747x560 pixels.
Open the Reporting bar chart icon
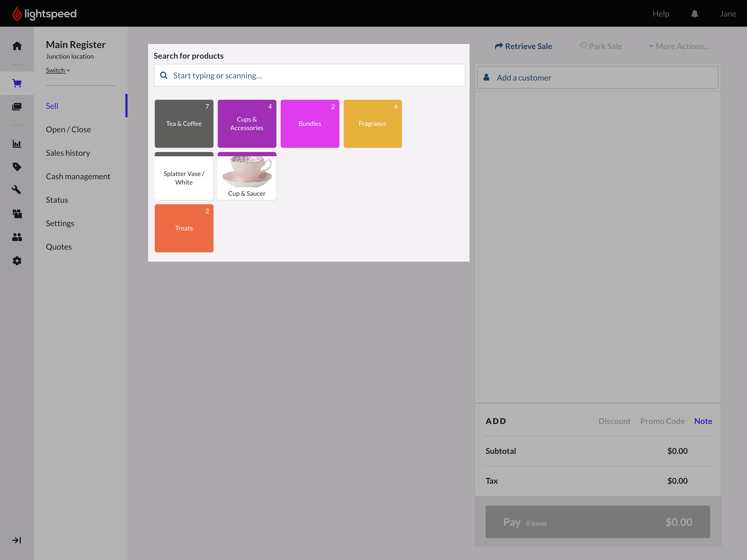tap(17, 144)
